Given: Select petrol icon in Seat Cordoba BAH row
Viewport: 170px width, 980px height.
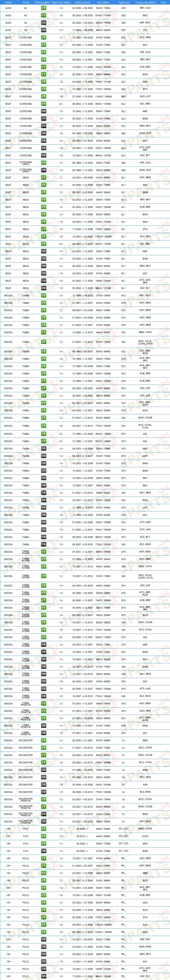Looking at the screenshot, I should 43,82.
